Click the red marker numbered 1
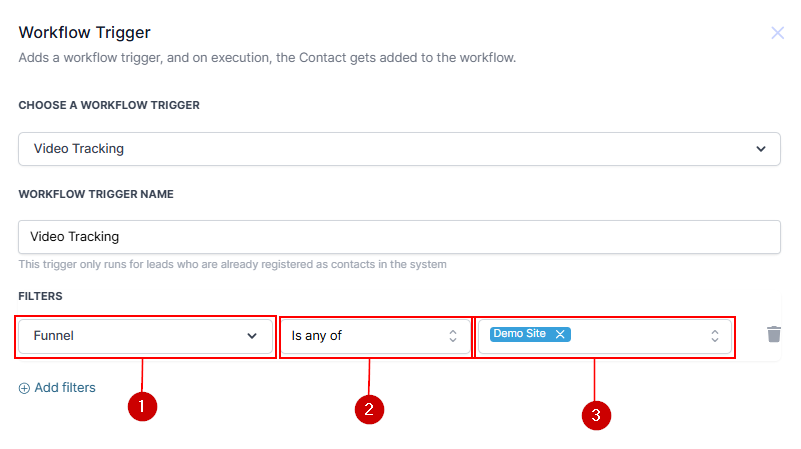This screenshot has width=801, height=449. click(143, 408)
